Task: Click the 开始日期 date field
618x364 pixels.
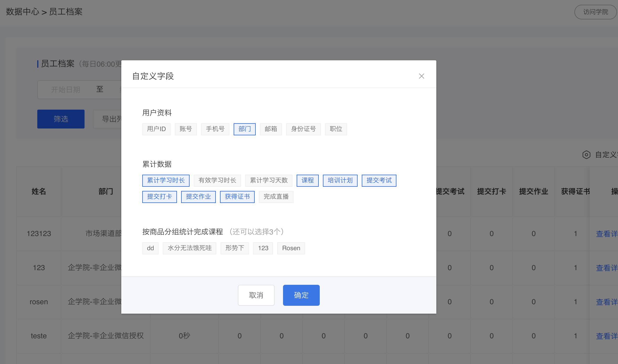Action: (65, 90)
